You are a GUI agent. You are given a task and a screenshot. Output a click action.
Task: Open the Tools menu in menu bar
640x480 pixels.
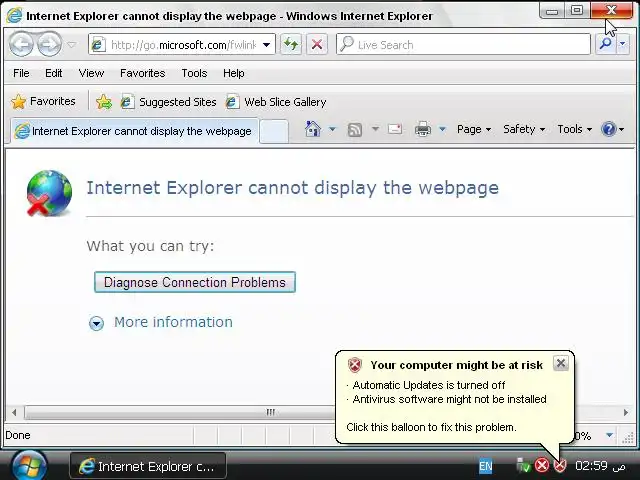click(x=194, y=73)
